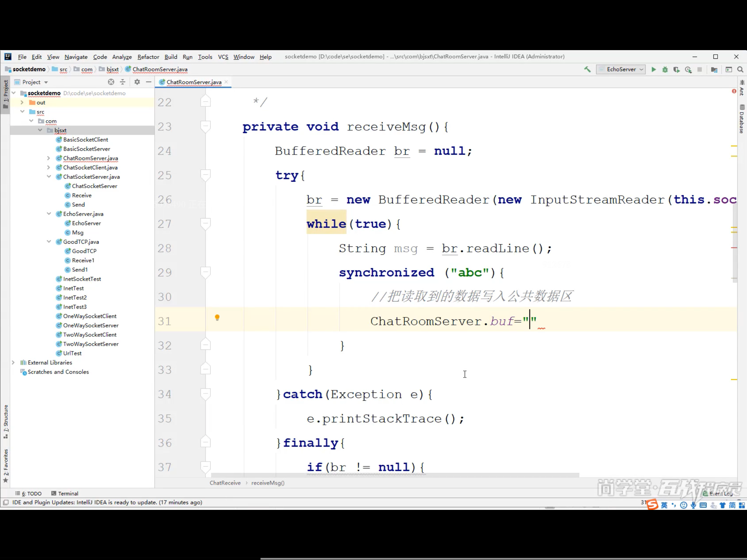This screenshot has width=747, height=560.
Task: Open the Navigate menu
Action: pos(76,57)
